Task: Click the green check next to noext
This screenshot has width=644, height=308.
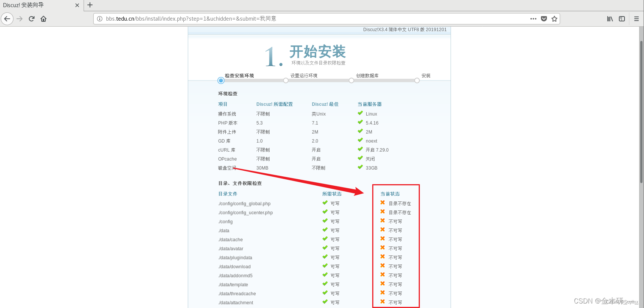Action: coord(360,140)
